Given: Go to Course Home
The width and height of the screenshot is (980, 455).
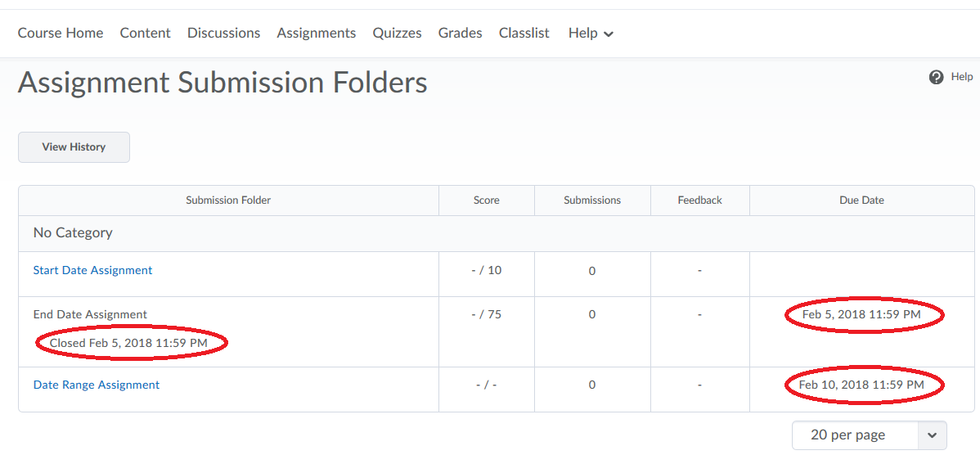Looking at the screenshot, I should 61,34.
